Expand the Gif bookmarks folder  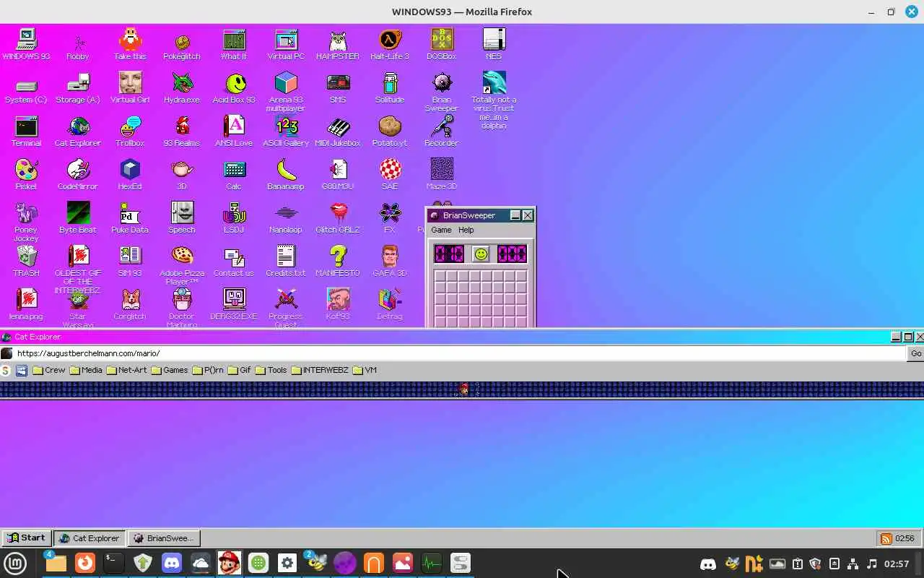239,370
